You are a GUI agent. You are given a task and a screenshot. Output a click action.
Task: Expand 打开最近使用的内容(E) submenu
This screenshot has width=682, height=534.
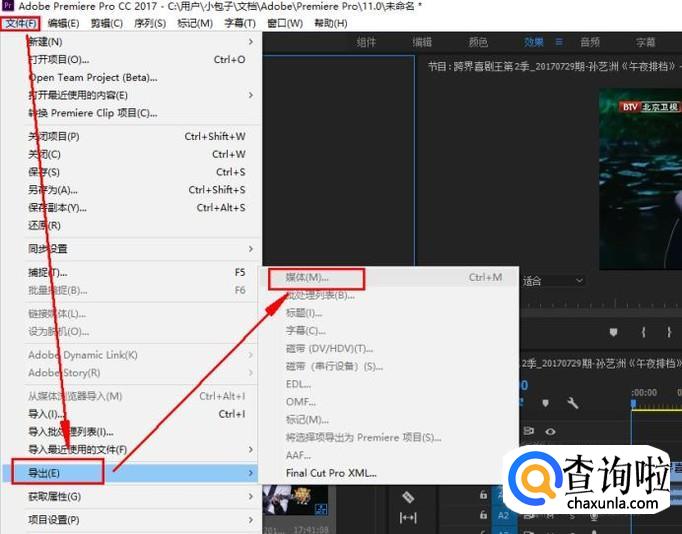pos(251,95)
